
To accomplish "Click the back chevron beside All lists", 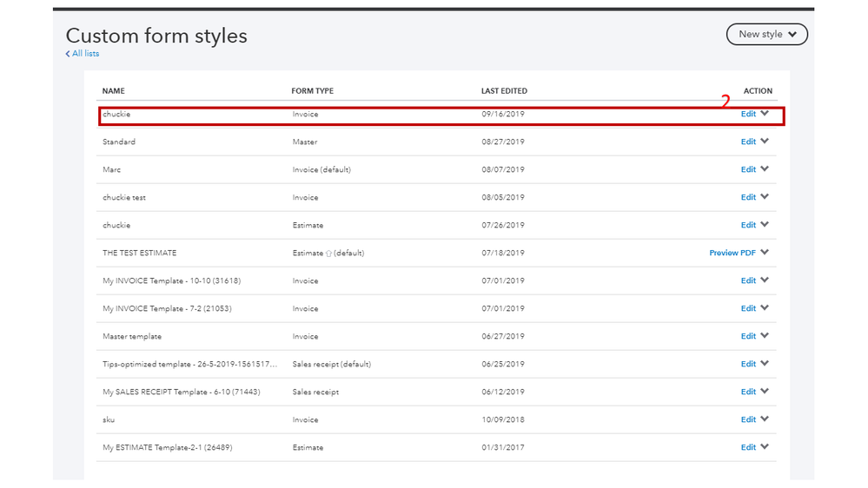I will pos(68,54).
